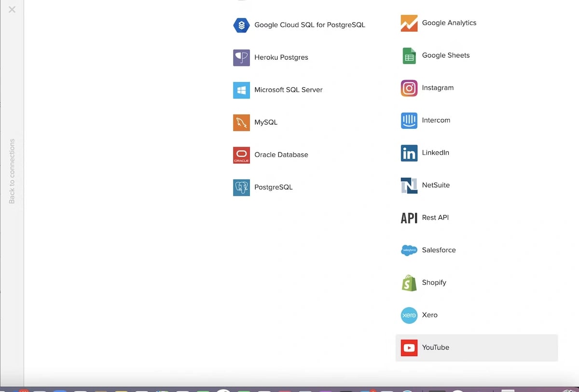This screenshot has height=392, width=579.
Task: Close the connector panel with the X
Action: 12,9
